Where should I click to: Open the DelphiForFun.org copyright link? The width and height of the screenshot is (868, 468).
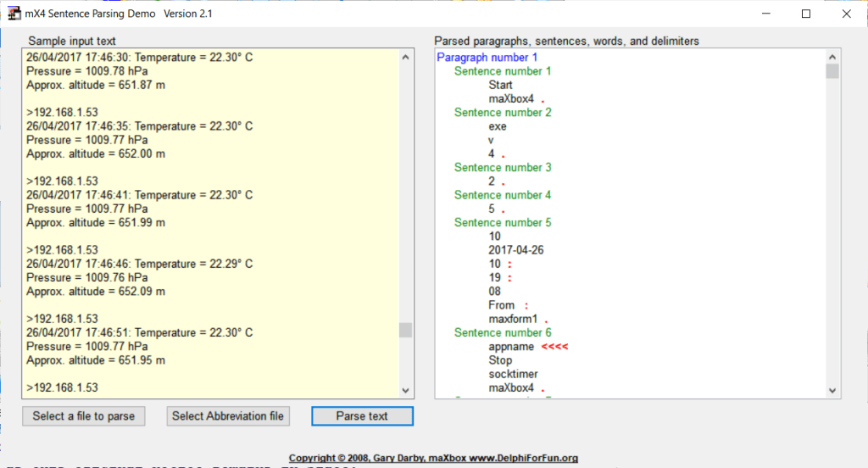[433, 458]
